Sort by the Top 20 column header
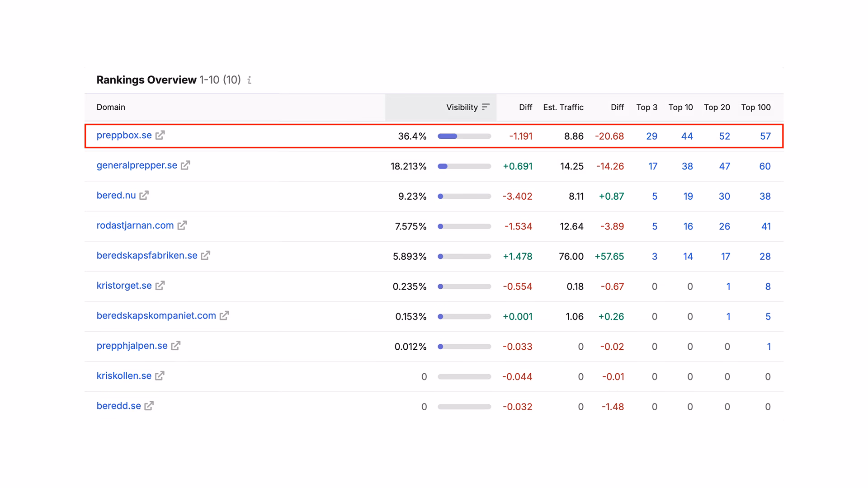The image size is (868, 488). (717, 107)
